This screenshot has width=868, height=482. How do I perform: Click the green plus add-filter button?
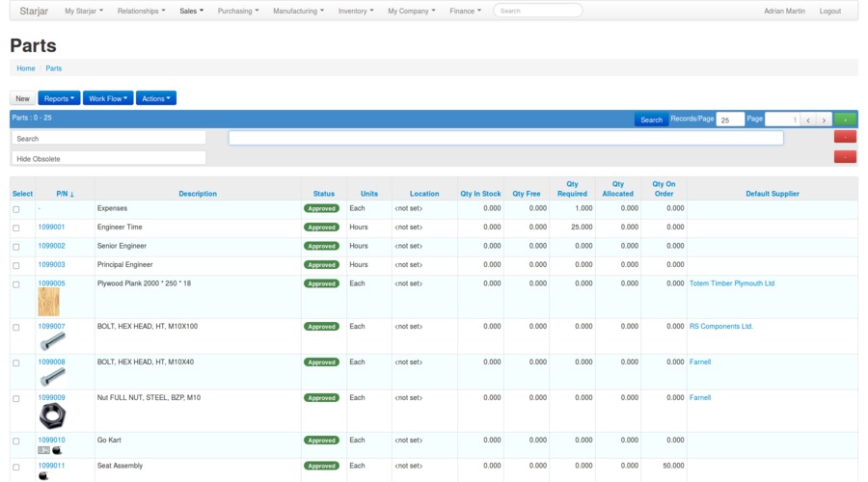click(x=845, y=120)
